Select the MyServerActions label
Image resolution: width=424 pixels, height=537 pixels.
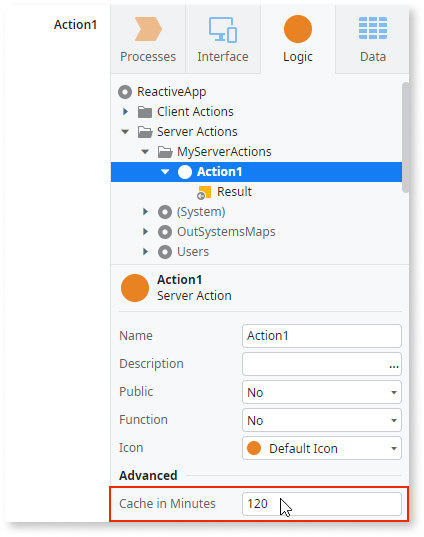[224, 152]
